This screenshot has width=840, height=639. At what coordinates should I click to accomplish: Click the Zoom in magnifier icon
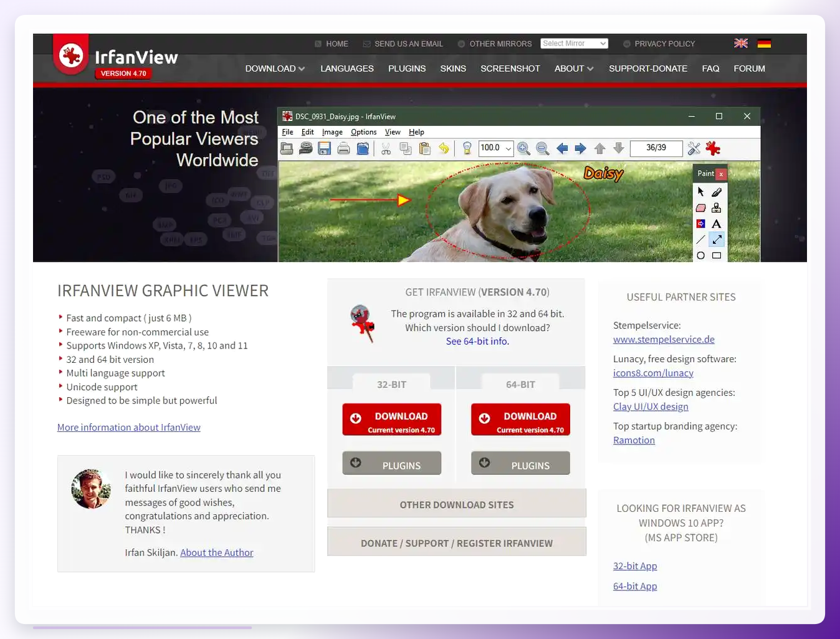[x=523, y=148]
